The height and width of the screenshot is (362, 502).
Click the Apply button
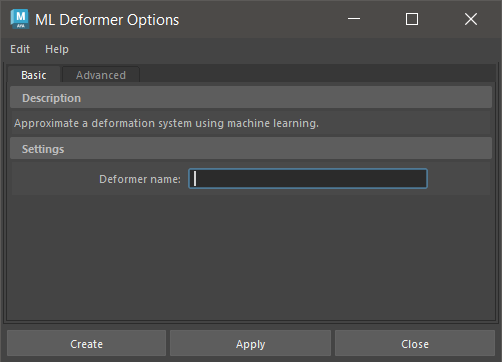pyautogui.click(x=250, y=344)
